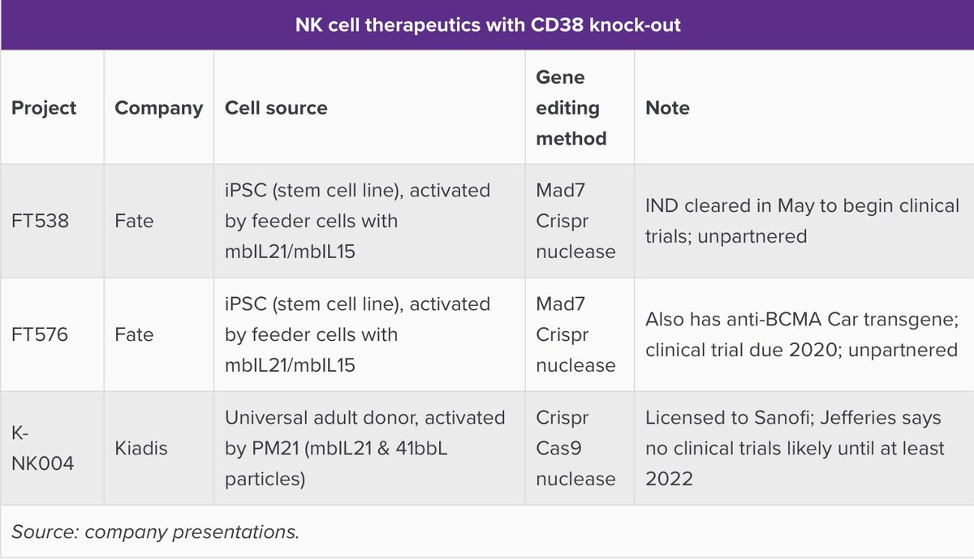This screenshot has width=974, height=560.
Task: Select the IND cleared in May note
Action: point(802,221)
